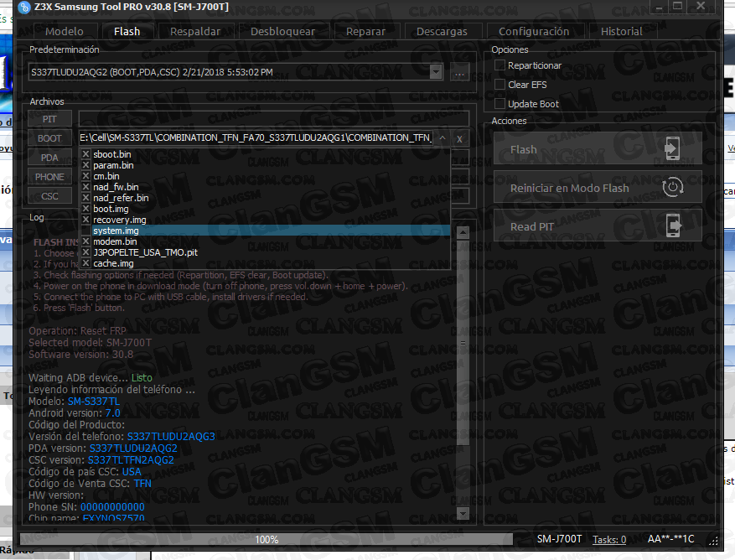
Task: Uncheck the nad_refer.bin file checkbox
Action: 85,198
